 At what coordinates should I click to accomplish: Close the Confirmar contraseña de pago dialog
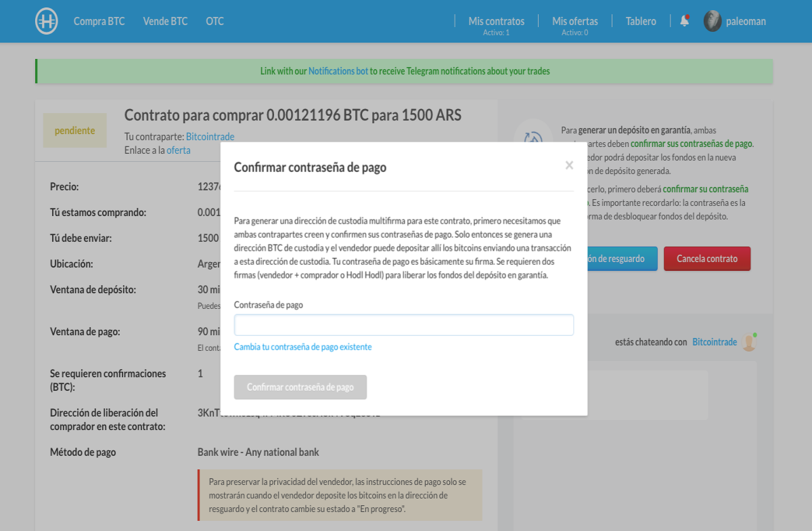569,165
